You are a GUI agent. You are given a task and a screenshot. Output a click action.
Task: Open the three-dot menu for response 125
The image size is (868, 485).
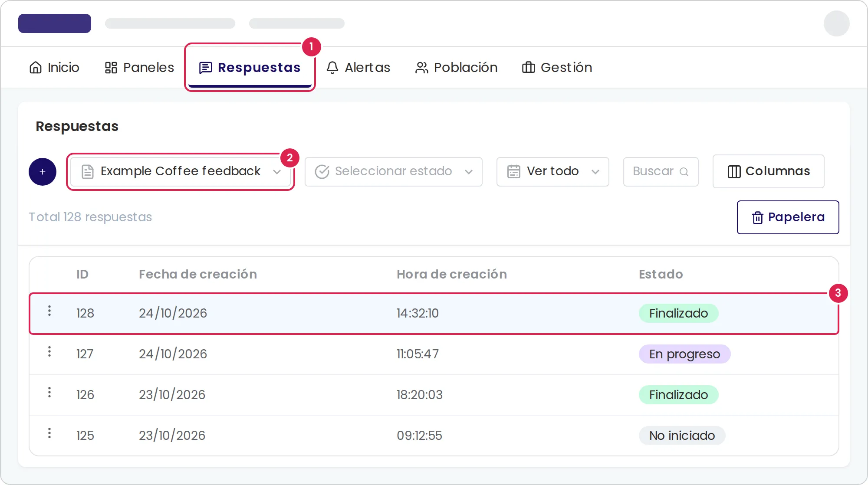tap(49, 433)
